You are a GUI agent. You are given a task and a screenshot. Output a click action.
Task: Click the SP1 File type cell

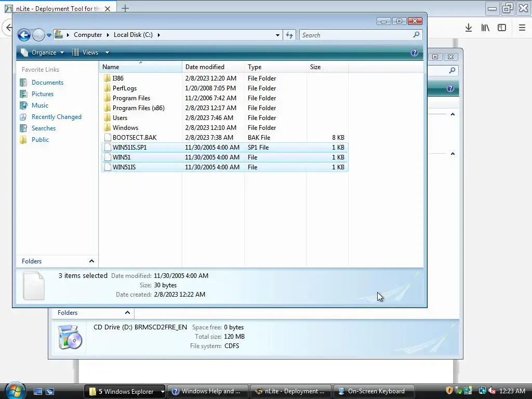coord(258,147)
